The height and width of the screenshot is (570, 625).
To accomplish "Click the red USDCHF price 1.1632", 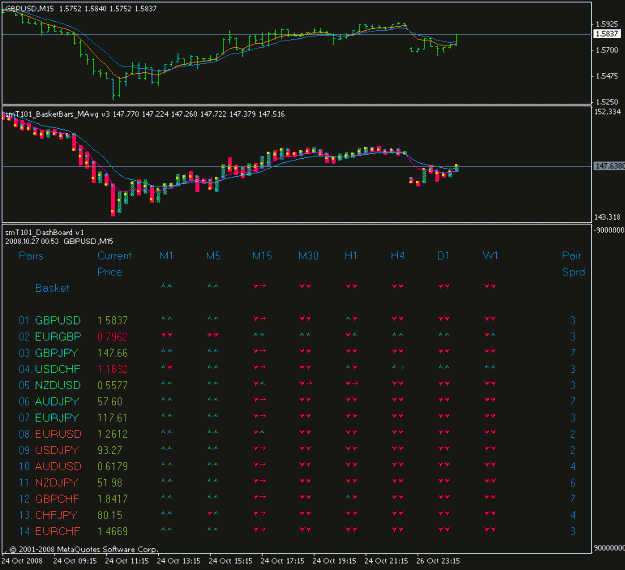I will (112, 369).
